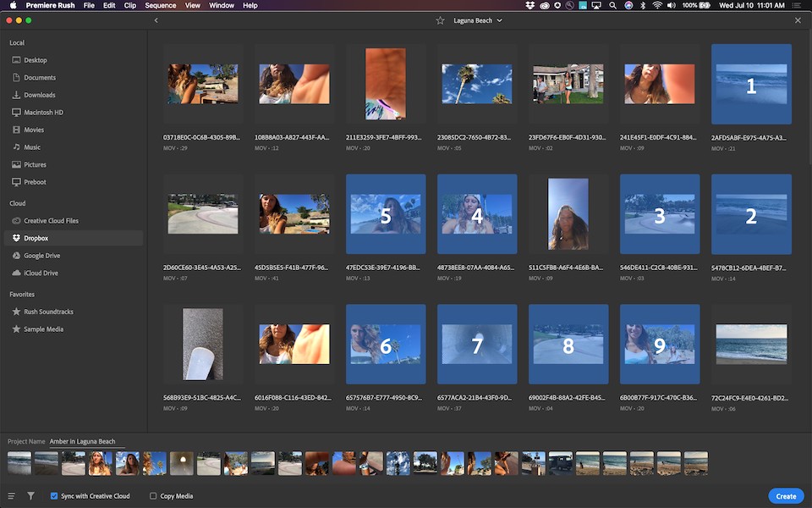The image size is (812, 508).
Task: Open Rush Soundtracks favorite
Action: coord(48,312)
